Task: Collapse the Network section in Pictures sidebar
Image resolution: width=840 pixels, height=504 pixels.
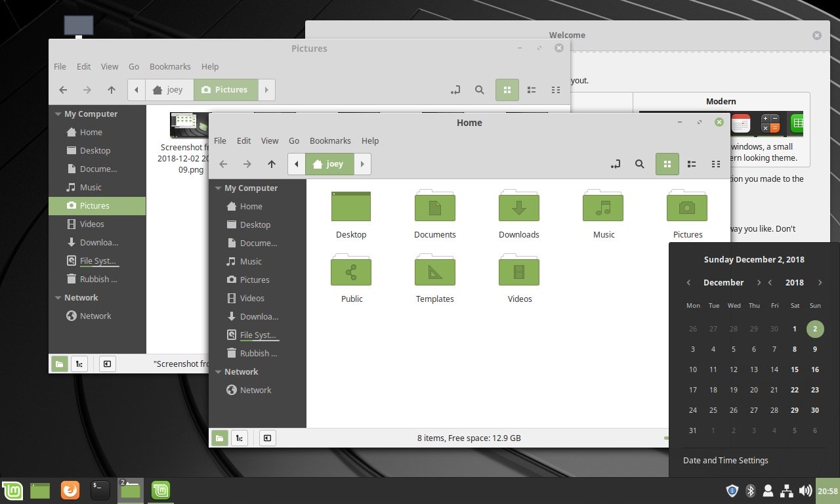Action: (x=58, y=297)
